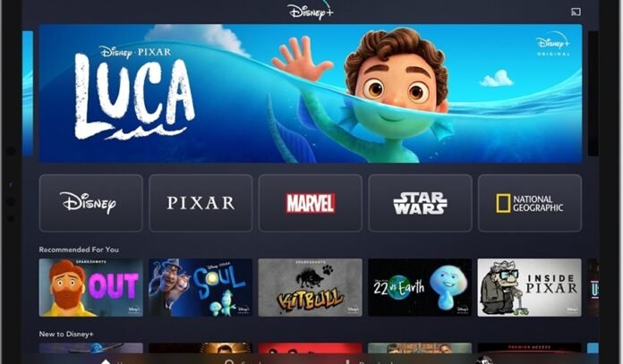The height and width of the screenshot is (364, 623).
Task: Select the Out short thumbnail
Action: (91, 287)
